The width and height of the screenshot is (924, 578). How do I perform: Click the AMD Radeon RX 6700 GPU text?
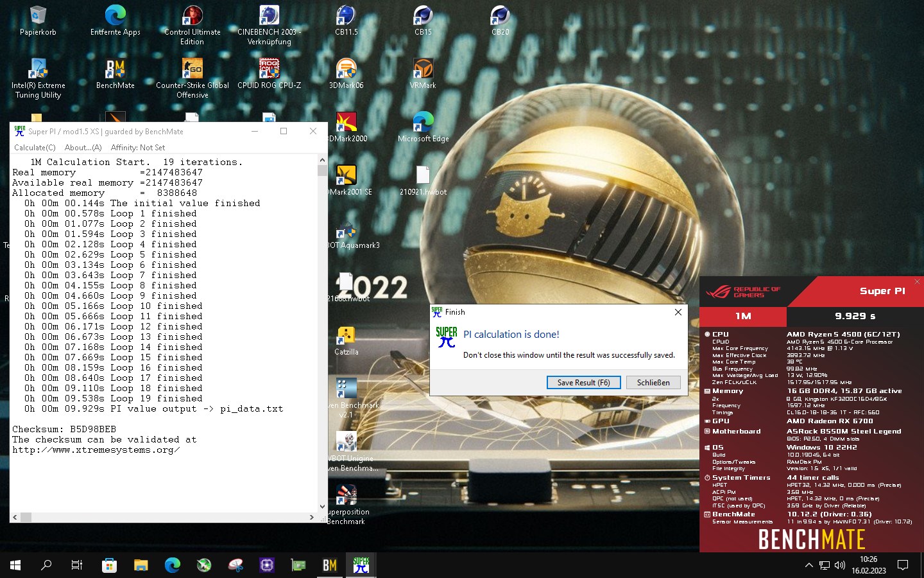[x=830, y=421]
